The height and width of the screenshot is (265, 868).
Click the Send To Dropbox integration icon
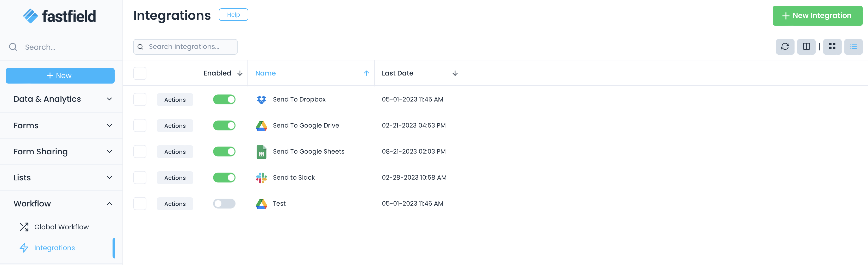pyautogui.click(x=261, y=99)
